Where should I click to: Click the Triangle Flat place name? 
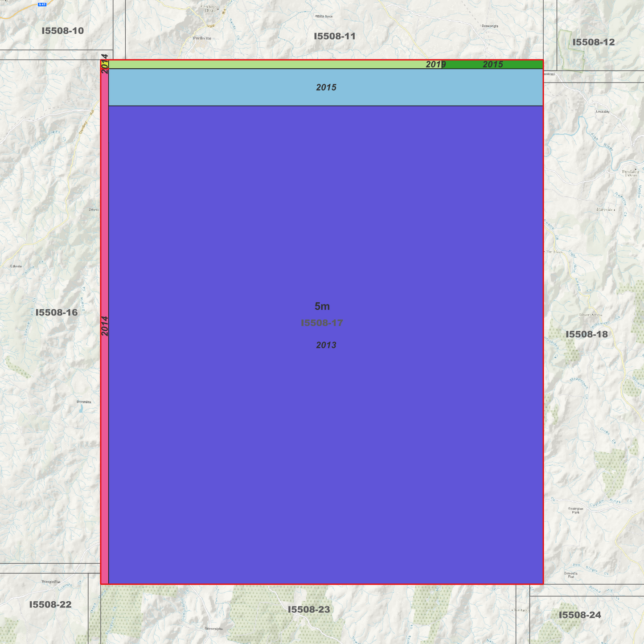(51, 582)
